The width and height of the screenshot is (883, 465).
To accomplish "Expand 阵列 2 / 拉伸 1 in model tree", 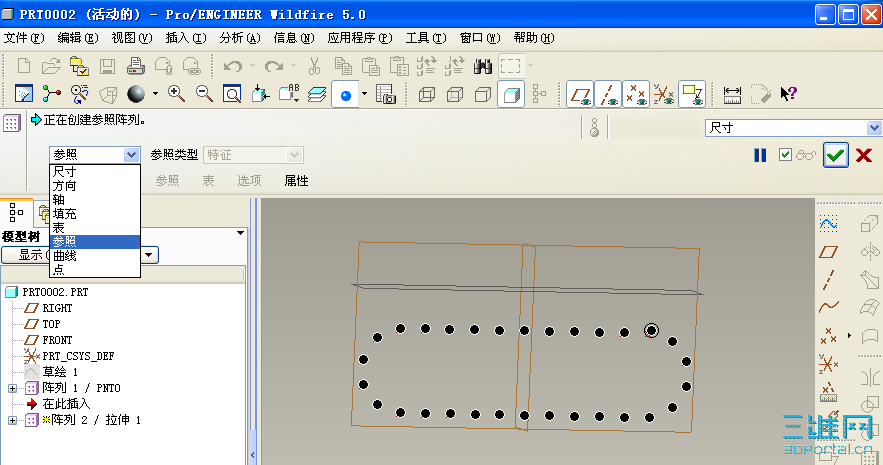I will tap(12, 420).
